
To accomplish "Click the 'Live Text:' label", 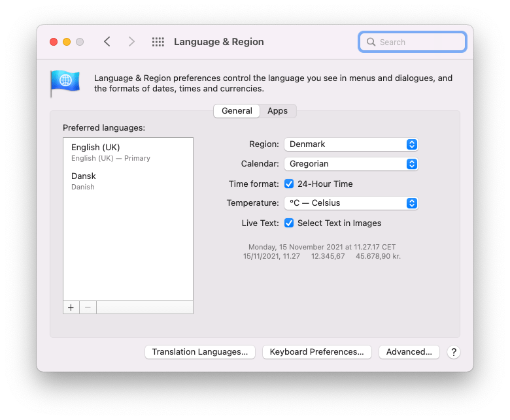I will [260, 223].
